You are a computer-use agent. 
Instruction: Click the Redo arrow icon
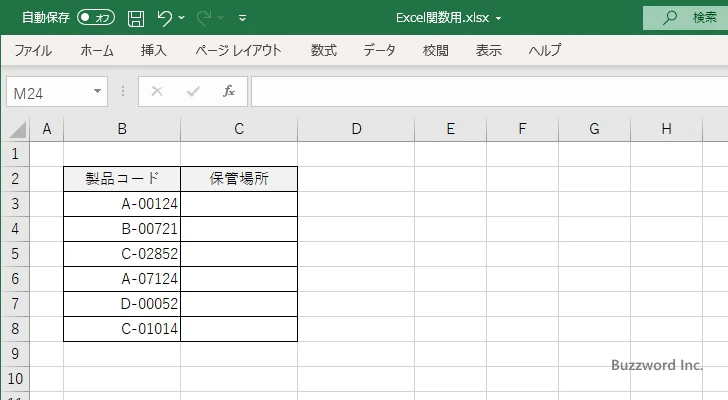point(204,18)
